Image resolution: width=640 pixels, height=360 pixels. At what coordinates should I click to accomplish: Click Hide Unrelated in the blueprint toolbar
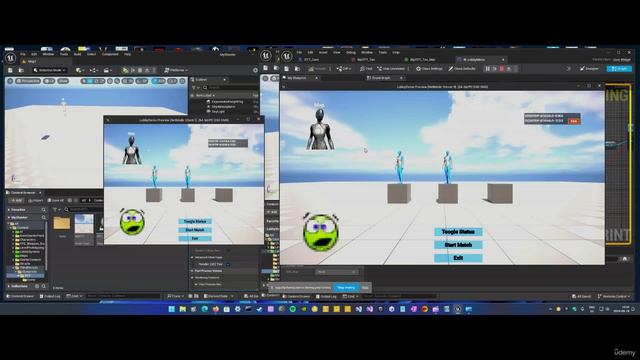tap(391, 69)
